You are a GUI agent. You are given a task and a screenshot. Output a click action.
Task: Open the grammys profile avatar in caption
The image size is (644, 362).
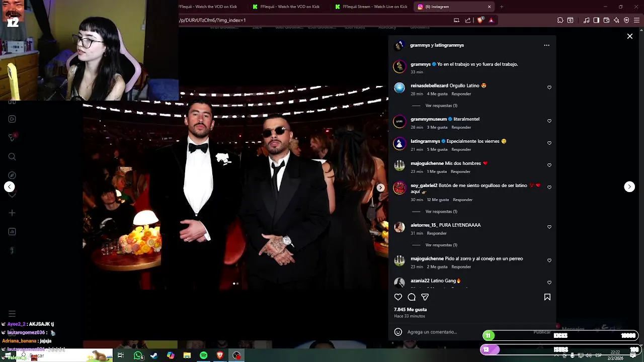(x=399, y=66)
